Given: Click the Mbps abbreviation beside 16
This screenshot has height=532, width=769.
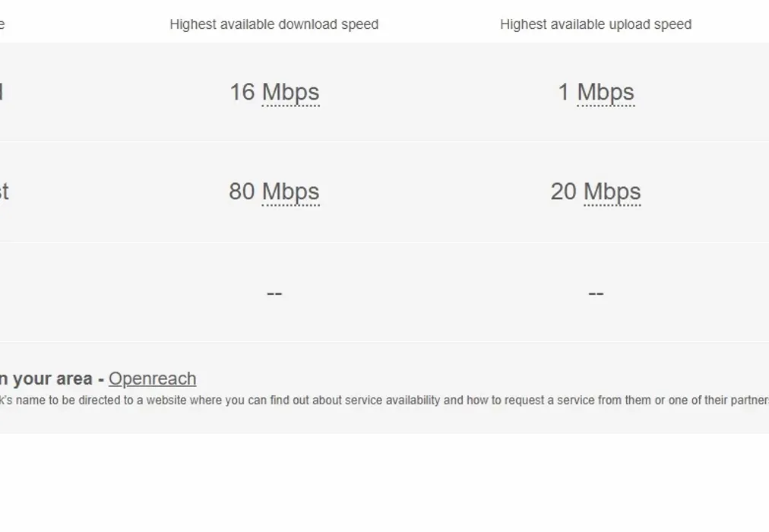Looking at the screenshot, I should point(290,92).
